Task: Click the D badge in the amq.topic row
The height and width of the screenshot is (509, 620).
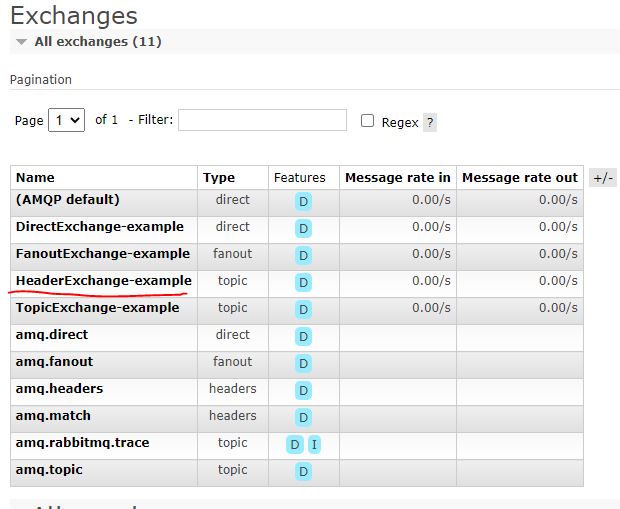Action: coord(303,471)
